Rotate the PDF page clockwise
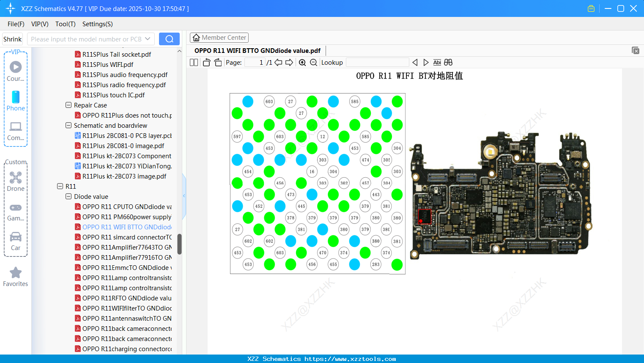This screenshot has height=363, width=644. click(x=217, y=62)
